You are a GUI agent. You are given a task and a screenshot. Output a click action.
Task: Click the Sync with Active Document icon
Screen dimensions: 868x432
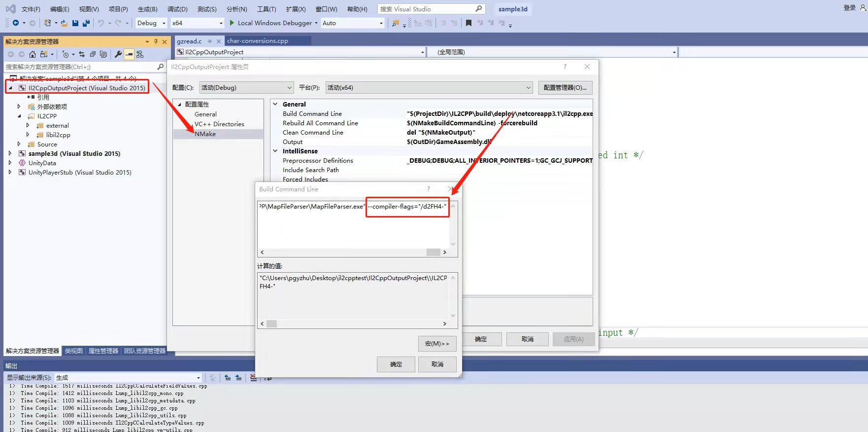pos(82,54)
